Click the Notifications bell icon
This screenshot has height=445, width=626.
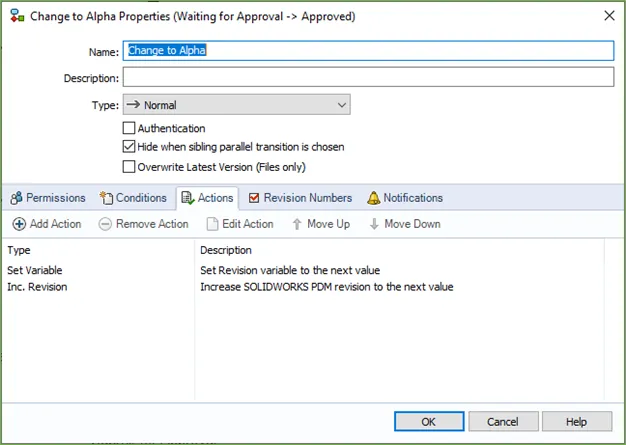point(374,198)
